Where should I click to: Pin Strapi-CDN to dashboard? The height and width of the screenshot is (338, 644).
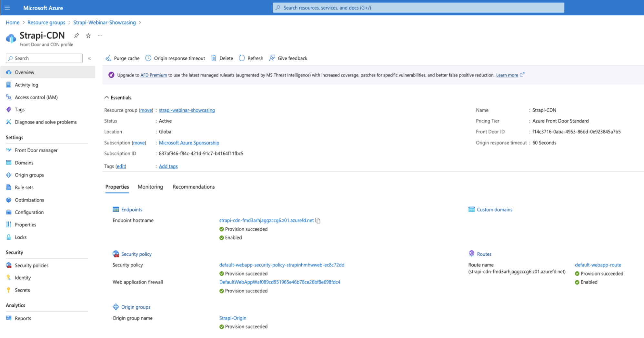click(x=76, y=35)
